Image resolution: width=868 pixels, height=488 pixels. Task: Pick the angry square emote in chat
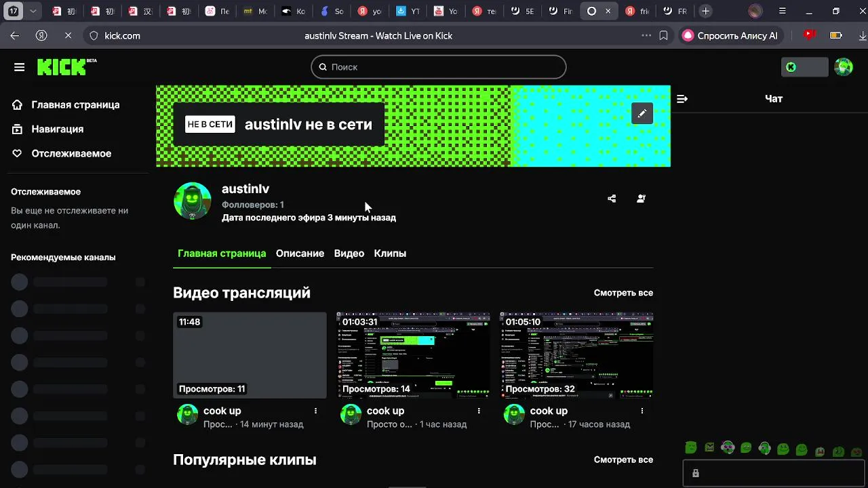(709, 447)
